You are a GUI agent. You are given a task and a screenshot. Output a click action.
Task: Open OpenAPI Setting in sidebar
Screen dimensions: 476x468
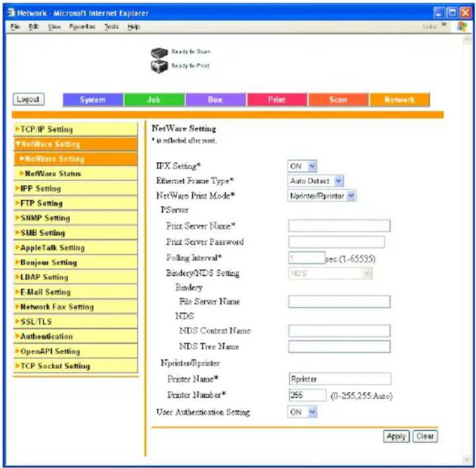click(x=75, y=351)
